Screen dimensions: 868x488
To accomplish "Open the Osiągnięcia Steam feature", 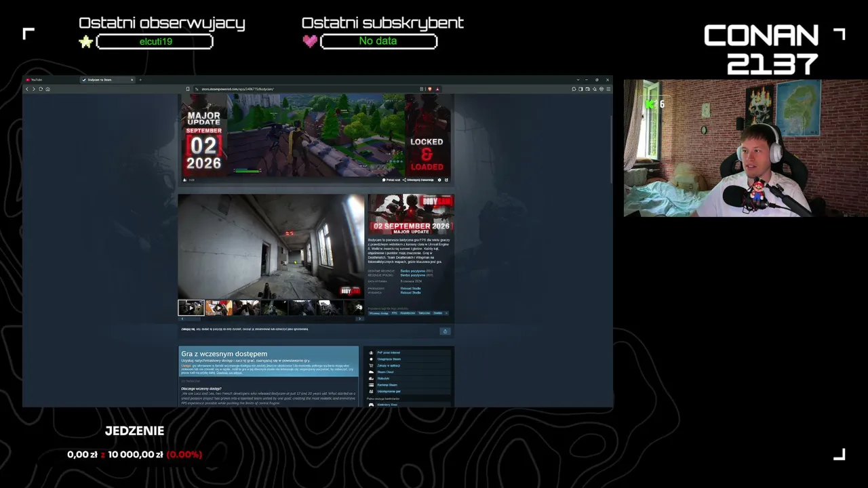I will coord(389,359).
